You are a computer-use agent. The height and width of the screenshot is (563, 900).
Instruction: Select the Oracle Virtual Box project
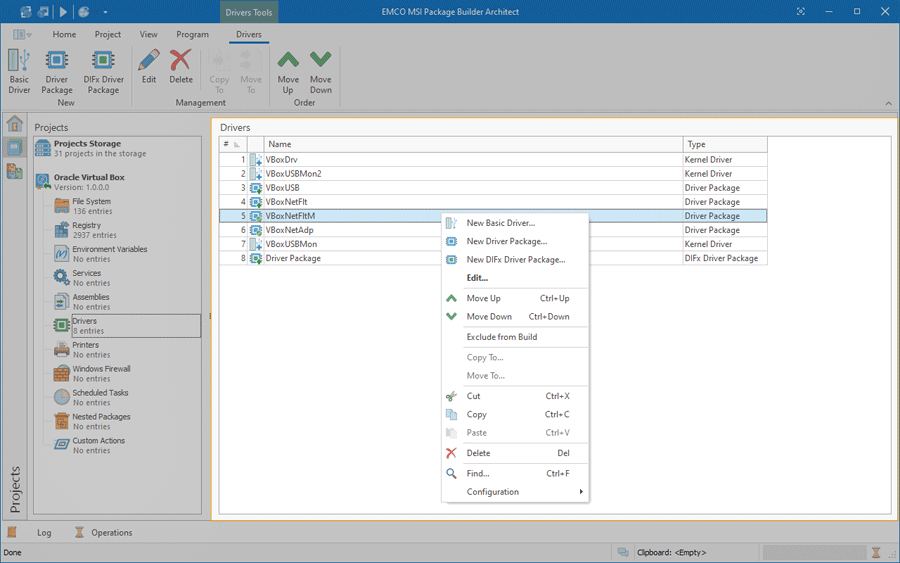(x=117, y=182)
